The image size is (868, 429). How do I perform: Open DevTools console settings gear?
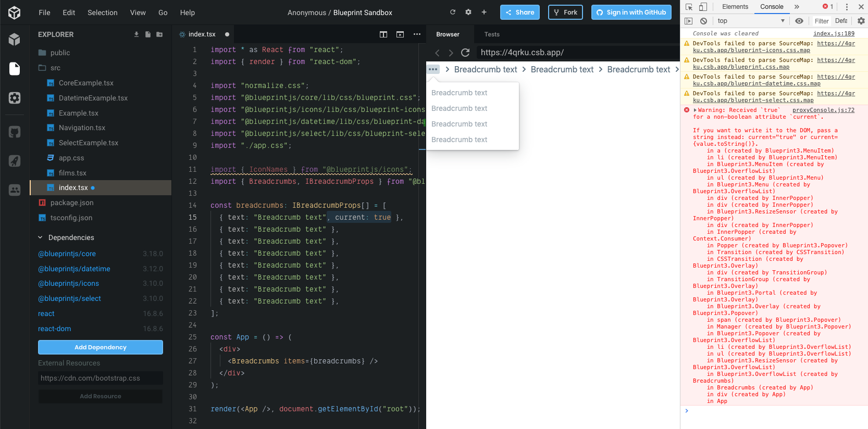[861, 21]
